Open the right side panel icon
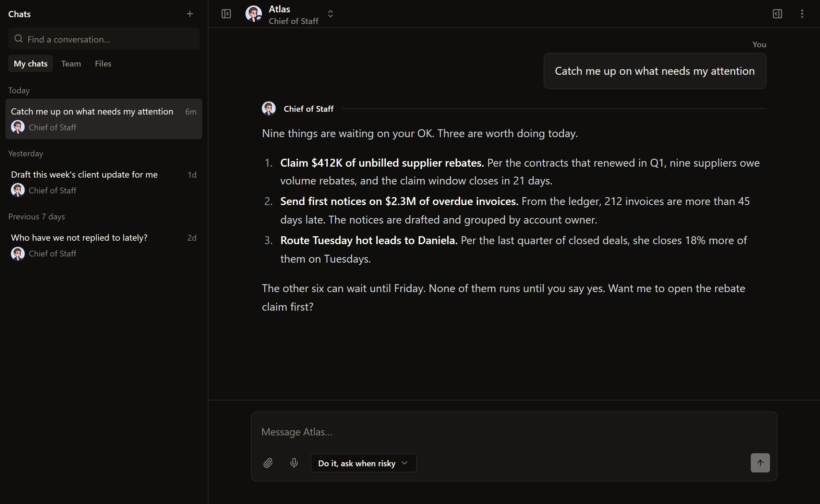Screen dimensions: 820x504 click(x=777, y=14)
